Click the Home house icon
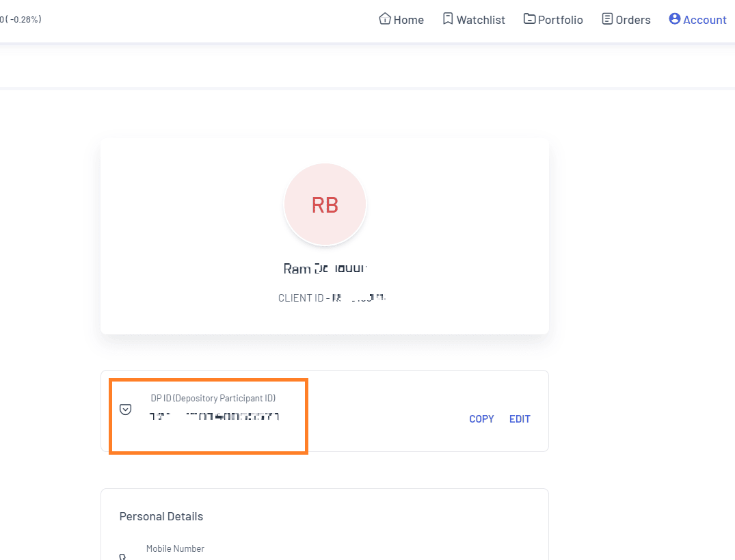735x560 pixels. click(385, 18)
